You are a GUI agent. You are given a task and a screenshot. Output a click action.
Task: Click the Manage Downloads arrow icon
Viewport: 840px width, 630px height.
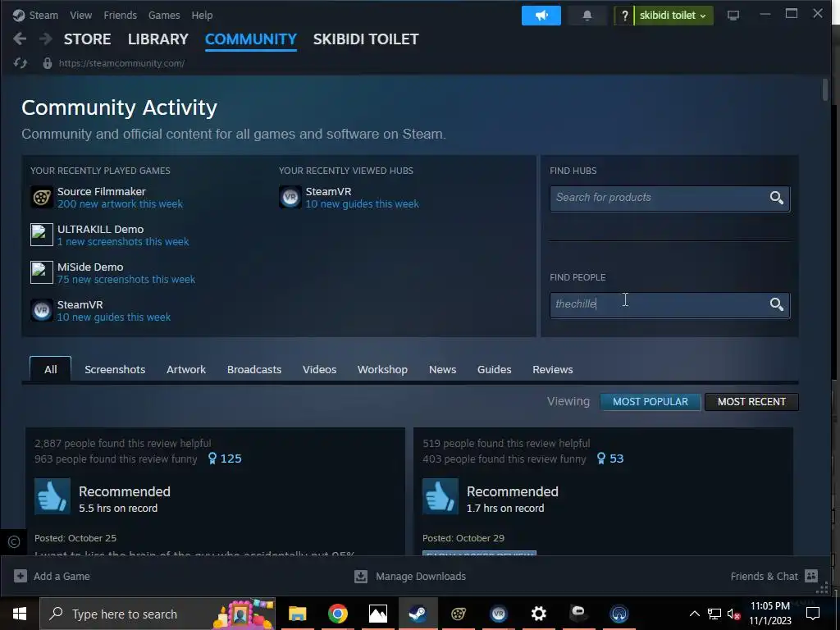(x=361, y=576)
